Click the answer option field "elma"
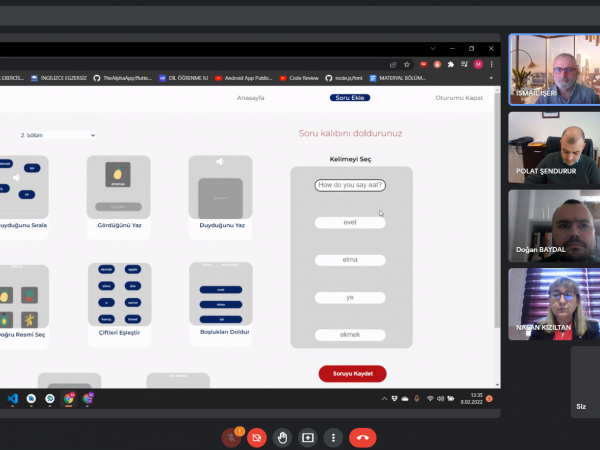Screen dimensions: 600x450 tap(350, 260)
